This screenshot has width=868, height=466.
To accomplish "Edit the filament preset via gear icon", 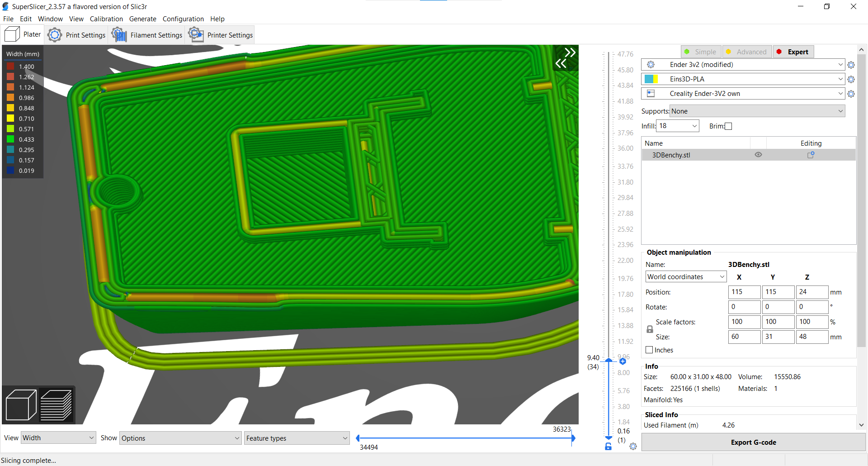I will [x=851, y=79].
